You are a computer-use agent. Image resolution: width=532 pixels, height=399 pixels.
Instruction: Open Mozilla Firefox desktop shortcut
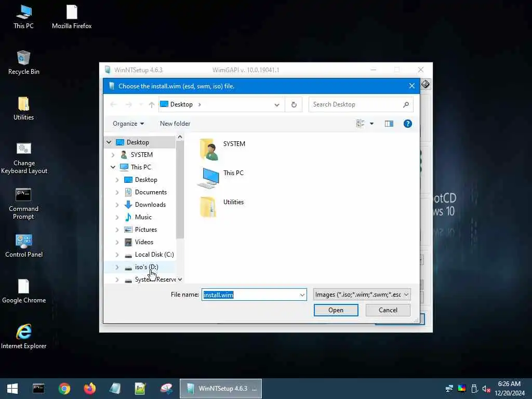(72, 17)
